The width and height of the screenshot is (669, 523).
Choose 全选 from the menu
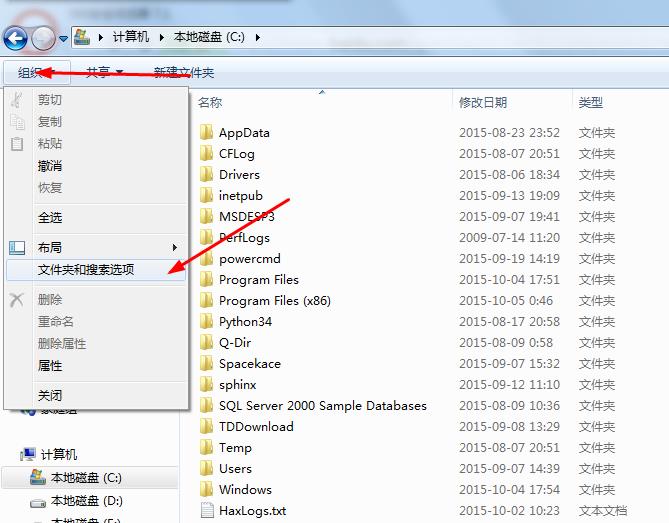pyautogui.click(x=50, y=218)
